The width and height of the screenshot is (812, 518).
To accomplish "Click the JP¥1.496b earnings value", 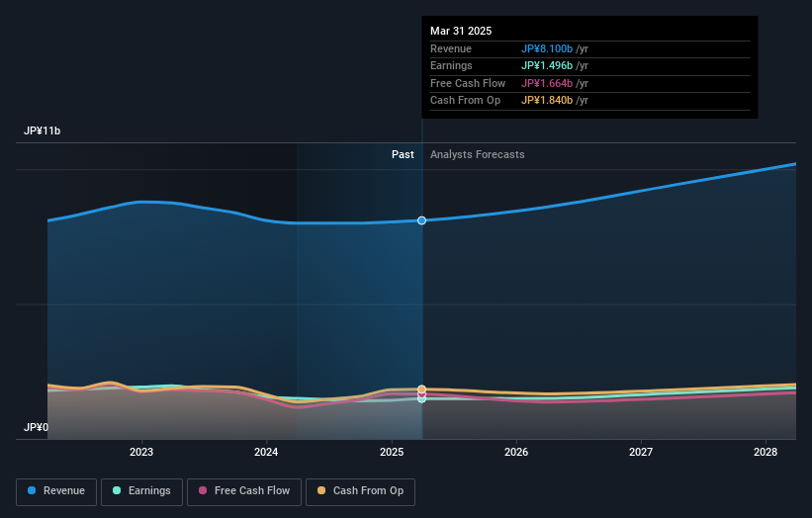I will [547, 65].
